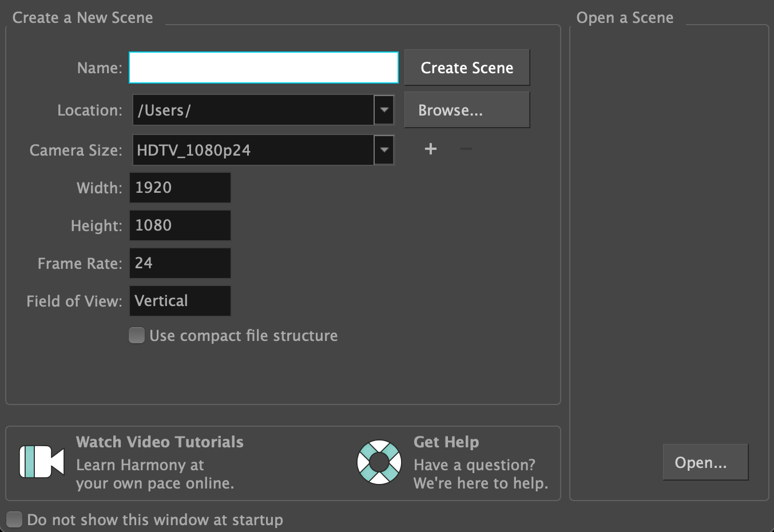The height and width of the screenshot is (532, 774).
Task: Click the video camera tutorials icon
Action: point(41,462)
